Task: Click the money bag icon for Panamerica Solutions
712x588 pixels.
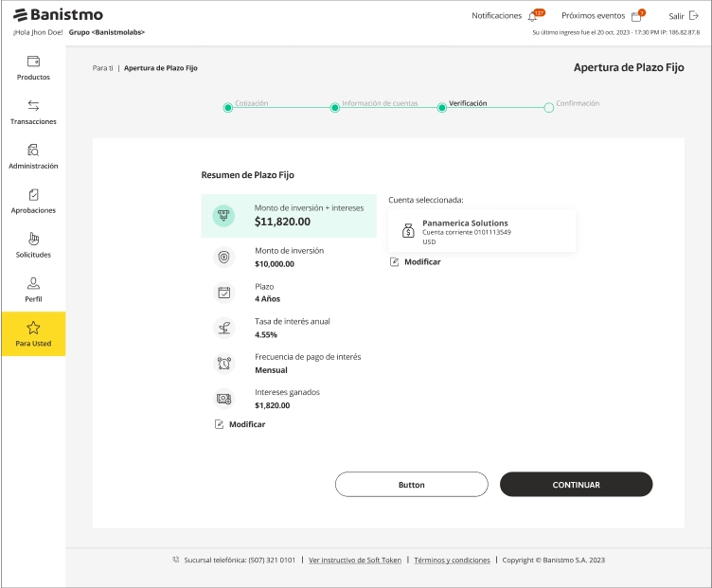Action: click(408, 231)
